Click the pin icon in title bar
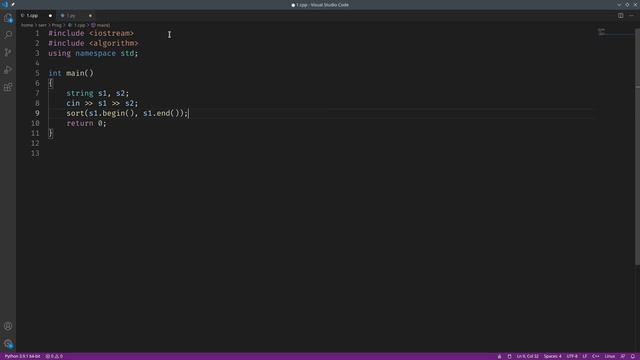 [x=13, y=4]
